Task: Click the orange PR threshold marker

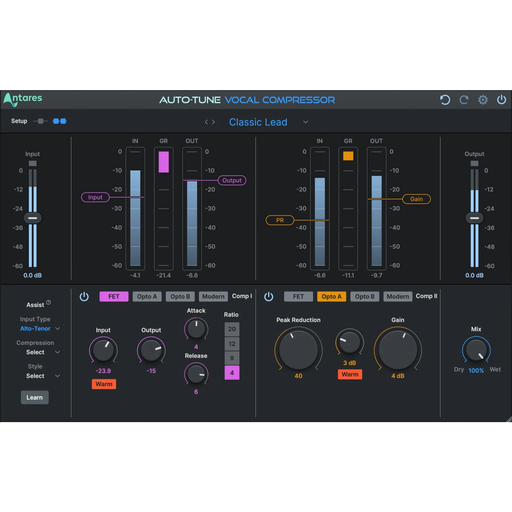Action: (280, 220)
